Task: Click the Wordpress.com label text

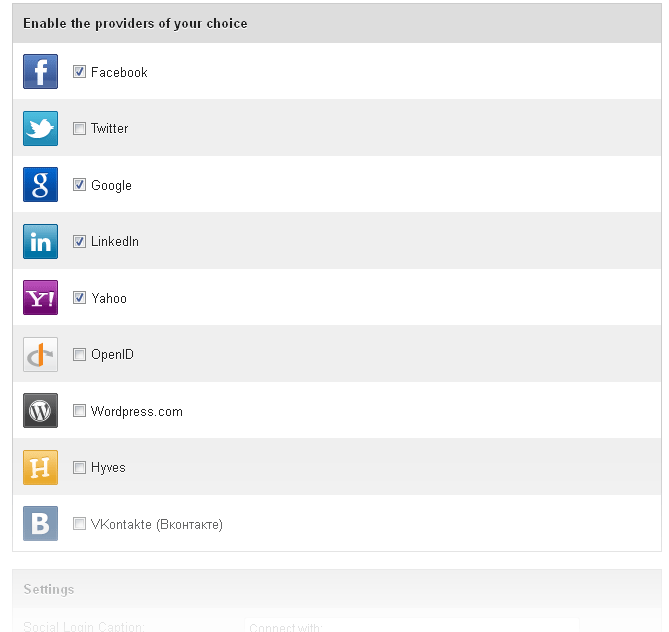Action: click(x=136, y=411)
